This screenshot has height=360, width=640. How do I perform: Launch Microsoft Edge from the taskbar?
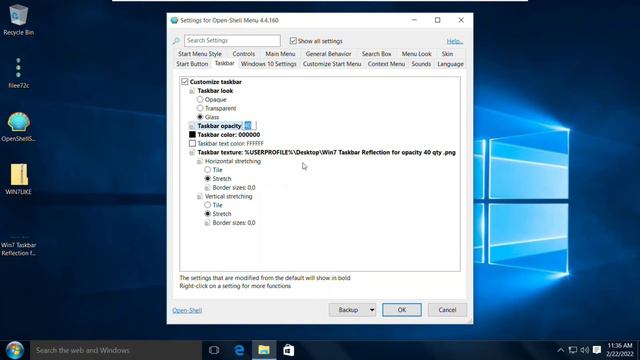(239, 350)
